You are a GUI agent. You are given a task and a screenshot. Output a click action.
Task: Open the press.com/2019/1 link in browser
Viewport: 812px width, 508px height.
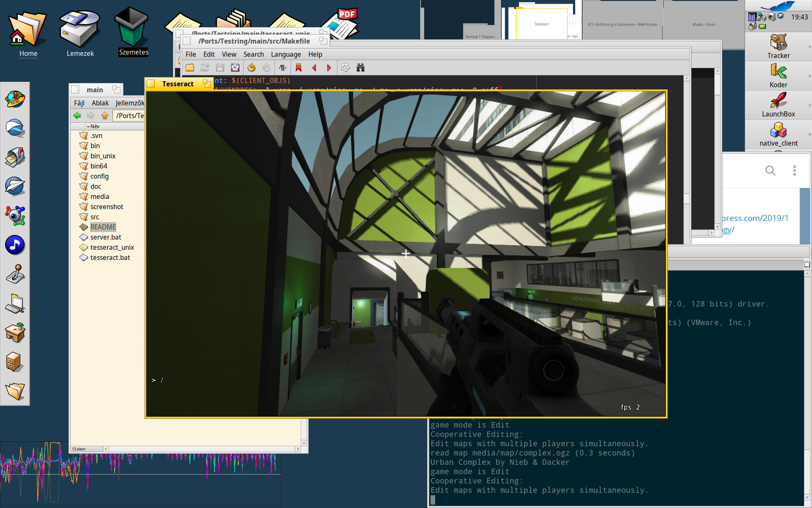pos(755,218)
